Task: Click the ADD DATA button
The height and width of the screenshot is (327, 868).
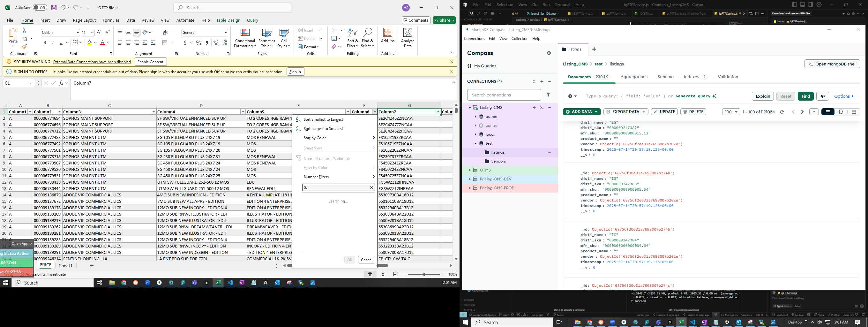Action: point(581,112)
